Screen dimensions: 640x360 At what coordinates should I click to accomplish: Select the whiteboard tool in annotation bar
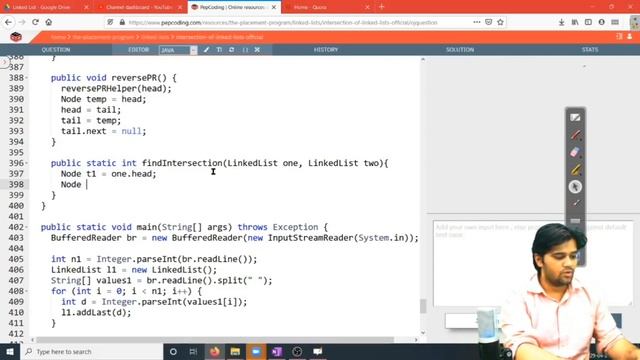575,118
